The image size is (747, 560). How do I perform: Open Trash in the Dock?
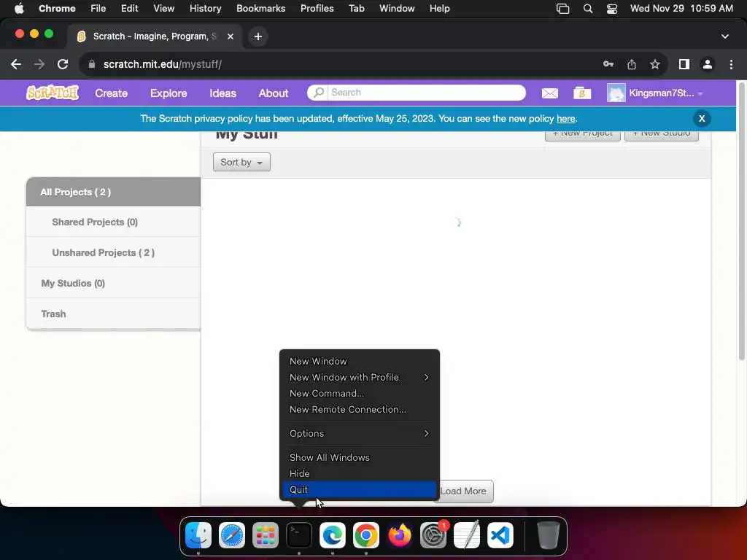548,534
